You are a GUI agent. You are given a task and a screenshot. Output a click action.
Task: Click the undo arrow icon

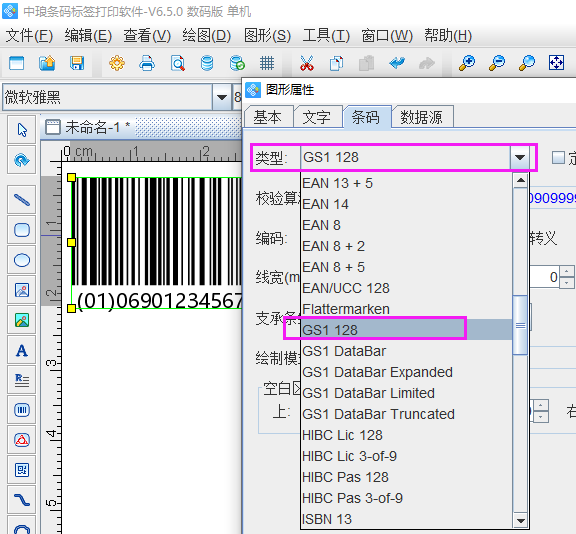pos(397,63)
